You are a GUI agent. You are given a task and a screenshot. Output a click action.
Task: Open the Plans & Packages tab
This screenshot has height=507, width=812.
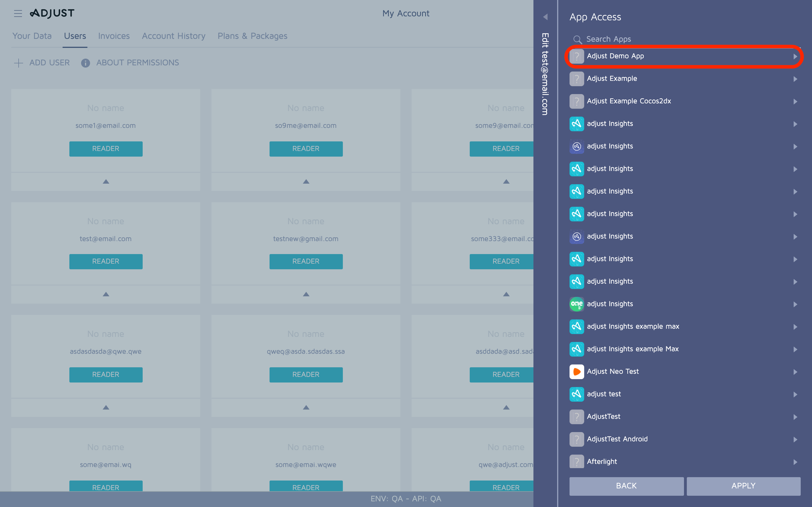coord(252,36)
